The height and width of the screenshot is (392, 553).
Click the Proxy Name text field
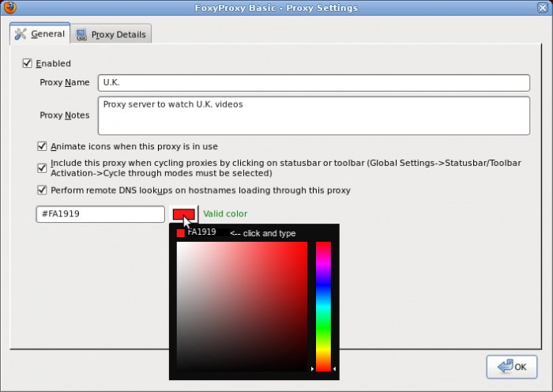click(x=313, y=83)
